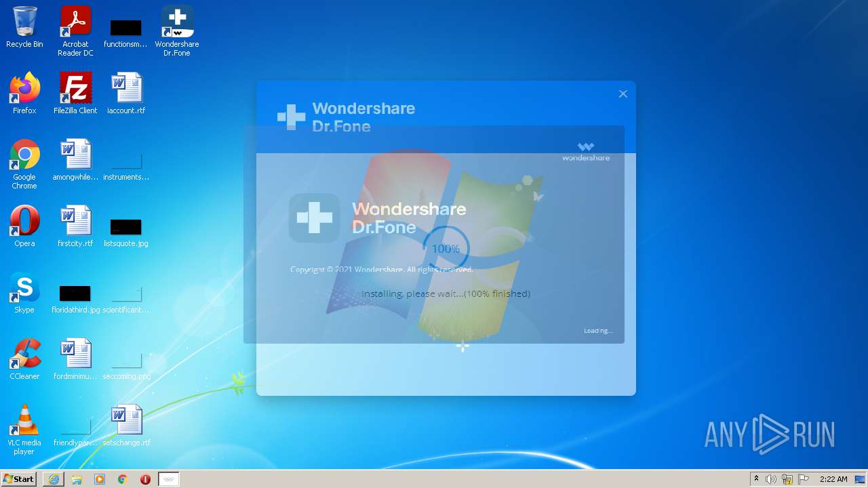Screen dimensions: 868x488
Task: Click the Show desktop button
Action: [861, 479]
